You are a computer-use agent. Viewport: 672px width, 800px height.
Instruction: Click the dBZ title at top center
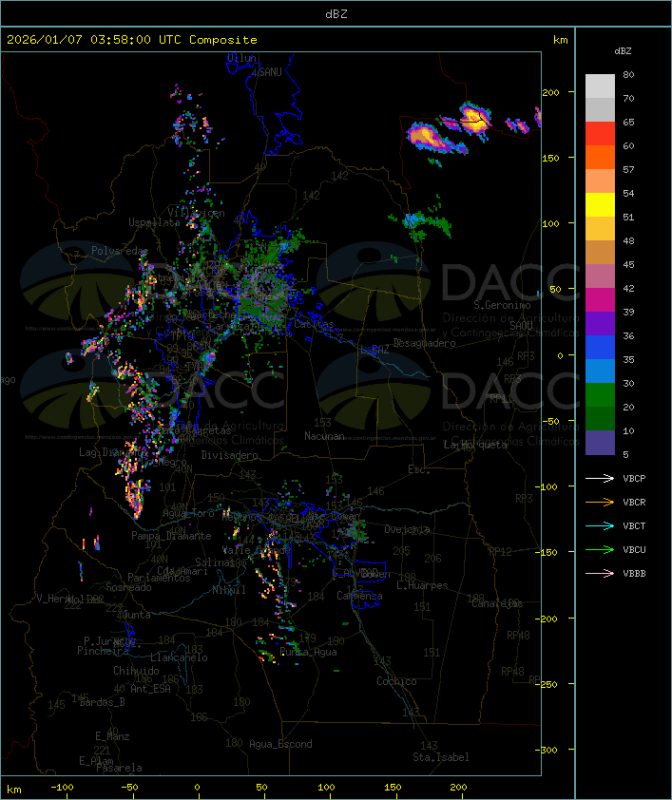point(336,13)
